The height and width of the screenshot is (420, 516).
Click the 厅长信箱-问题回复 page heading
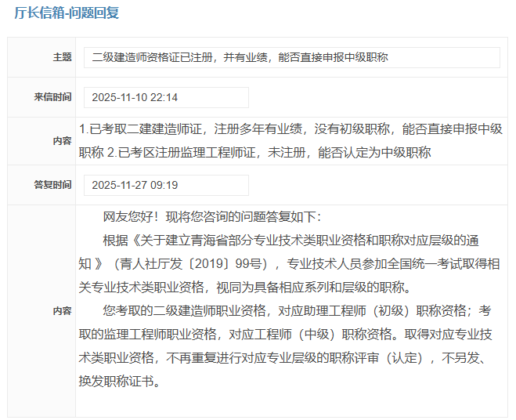(x=66, y=14)
